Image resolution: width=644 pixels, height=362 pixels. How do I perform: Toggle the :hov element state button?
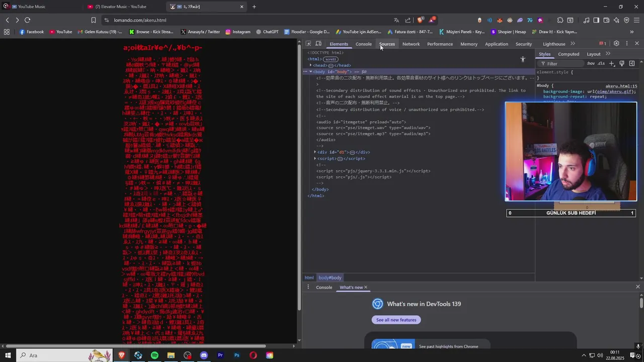(591, 63)
